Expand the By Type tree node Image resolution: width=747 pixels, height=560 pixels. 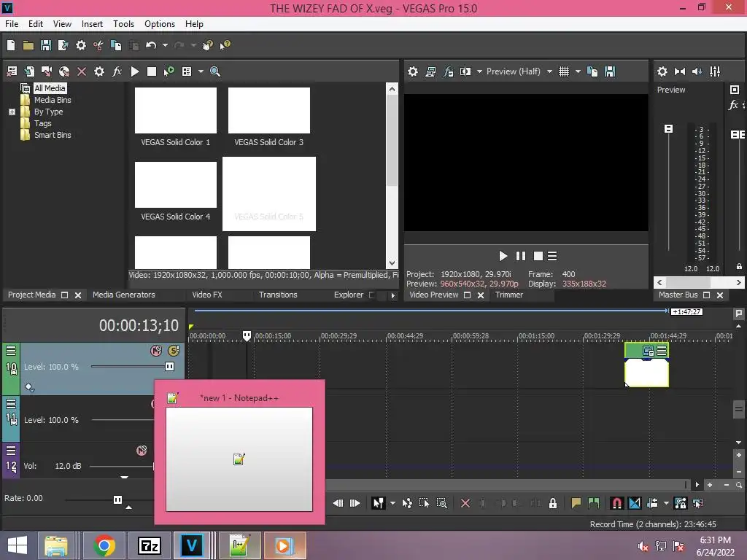coord(12,112)
